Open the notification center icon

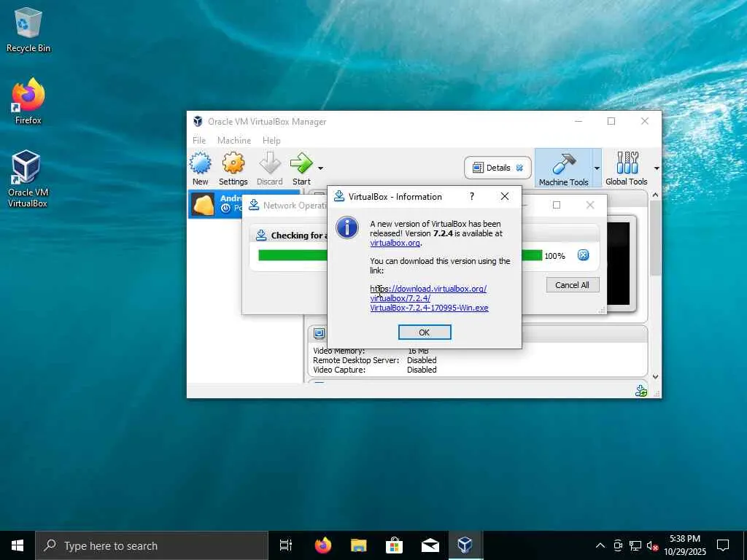pos(723,545)
